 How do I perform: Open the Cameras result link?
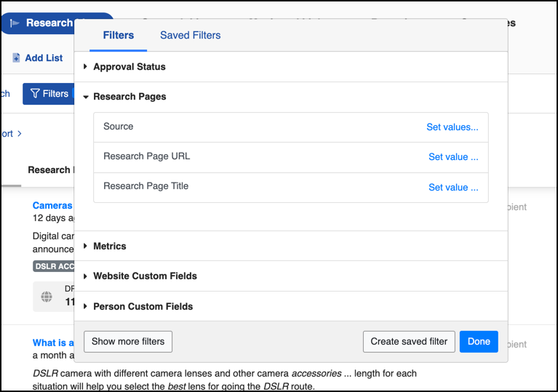[52, 206]
